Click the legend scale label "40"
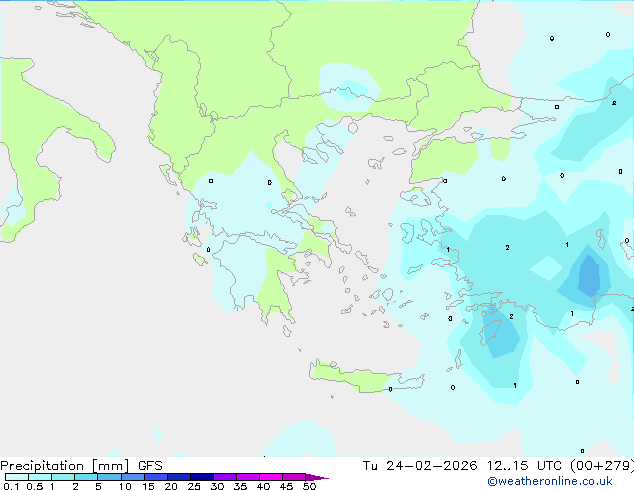This screenshot has width=634, height=490. 263,486
